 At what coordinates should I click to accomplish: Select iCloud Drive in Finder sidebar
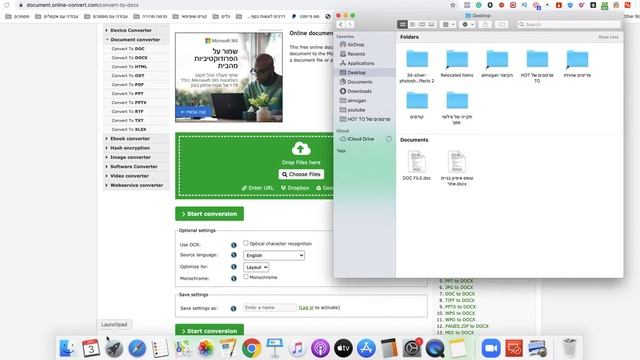(360, 139)
